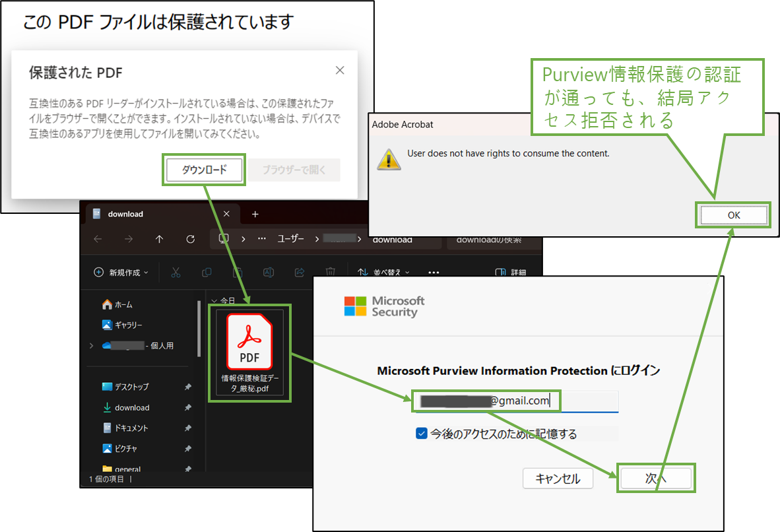
Task: Click the gmail.com email input field
Action: pyautogui.click(x=515, y=401)
